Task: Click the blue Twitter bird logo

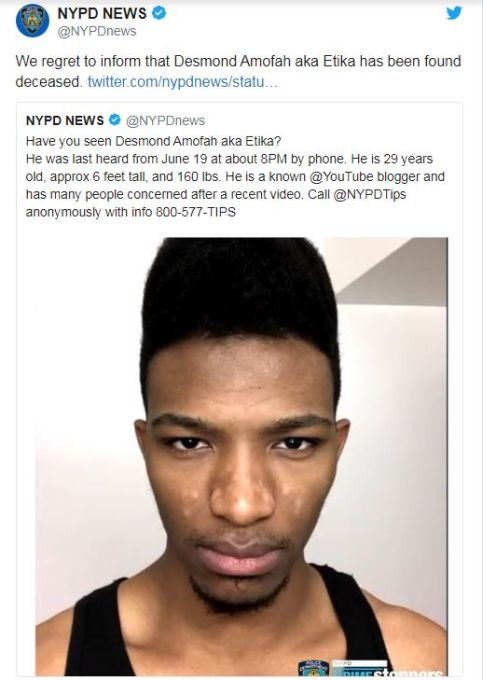Action: 454,13
